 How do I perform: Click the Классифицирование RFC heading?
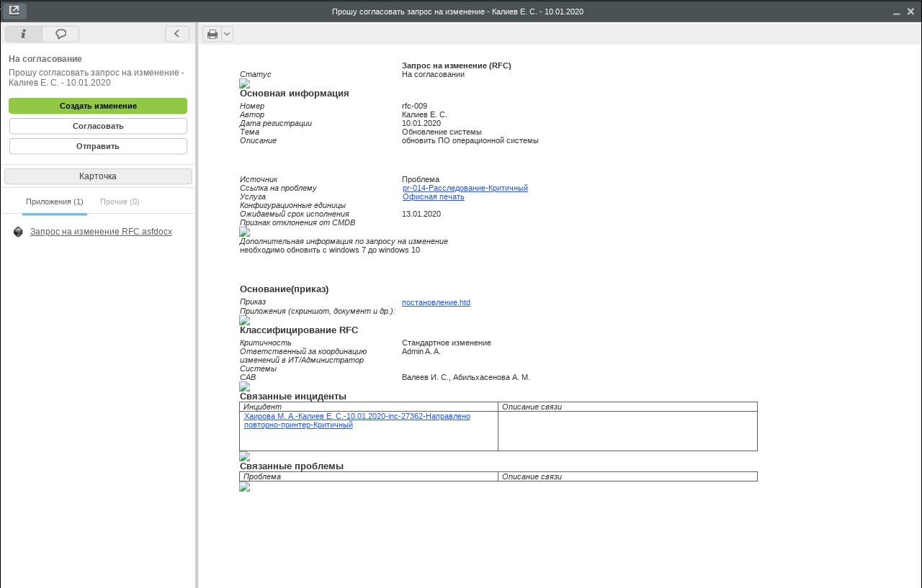point(299,330)
